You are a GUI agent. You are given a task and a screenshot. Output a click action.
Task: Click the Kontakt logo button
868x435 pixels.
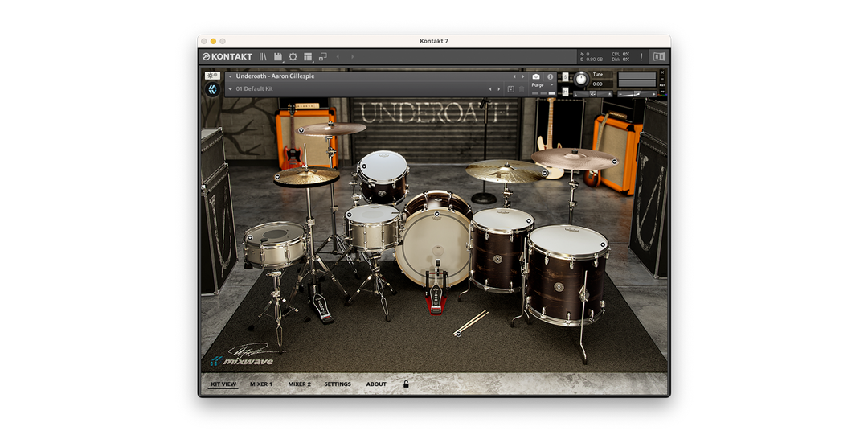[227, 57]
